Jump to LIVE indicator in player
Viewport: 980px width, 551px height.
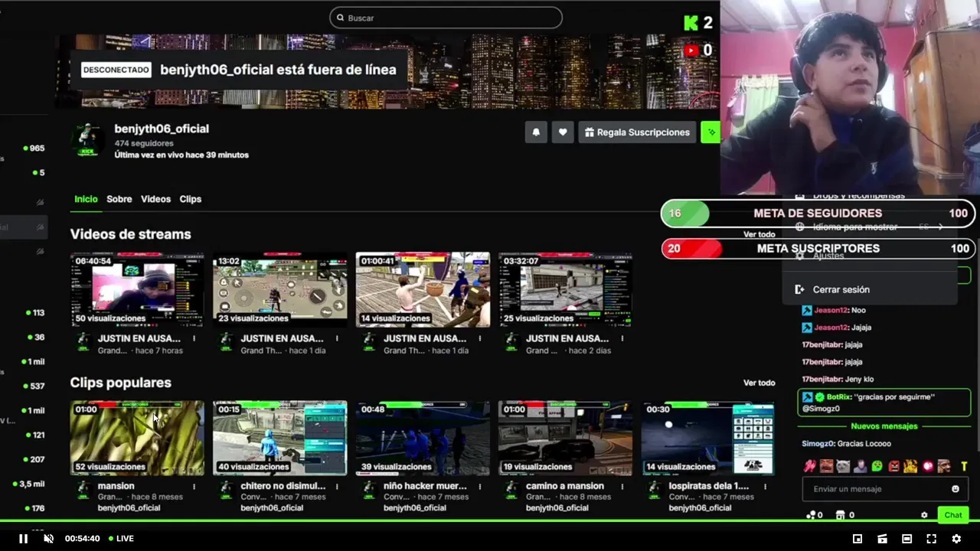121,539
